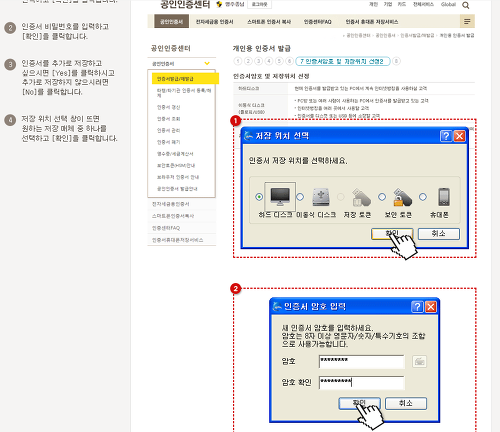
Task: Click 카드 link in top header
Action: click(402, 4)
